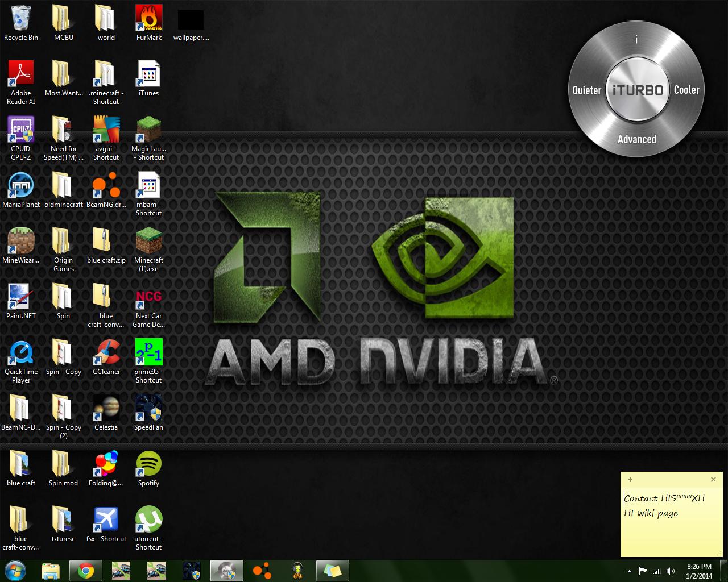Switch to Google Chrome on taskbar
Viewport: 728px width, 582px height.
(x=86, y=571)
